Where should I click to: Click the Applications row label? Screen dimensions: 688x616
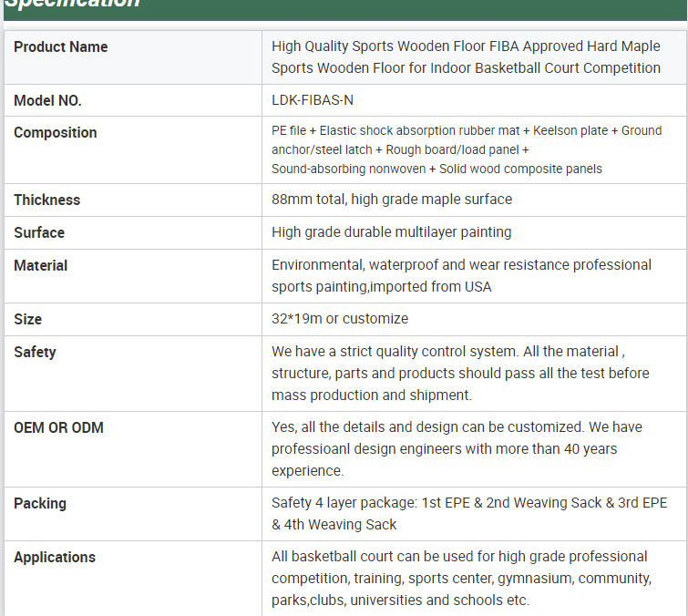pos(55,558)
